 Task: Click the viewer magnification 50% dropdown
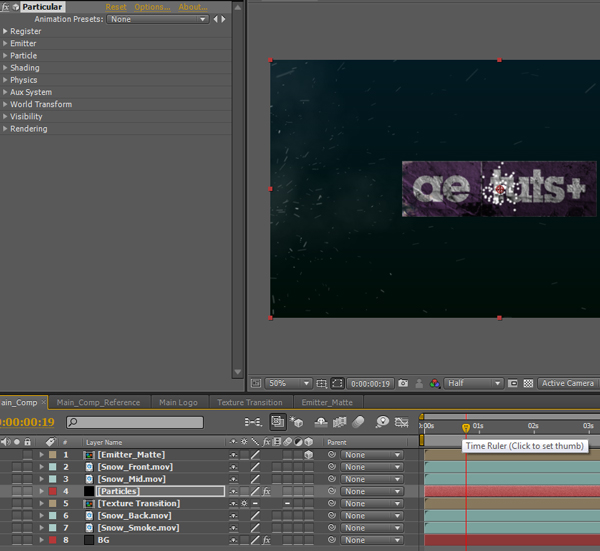tap(289, 383)
